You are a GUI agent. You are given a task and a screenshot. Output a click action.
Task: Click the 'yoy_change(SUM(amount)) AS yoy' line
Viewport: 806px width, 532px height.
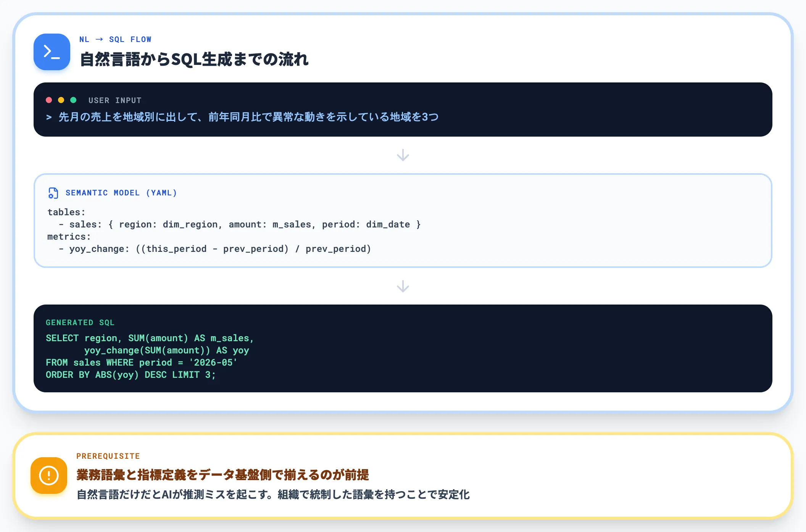(x=167, y=350)
